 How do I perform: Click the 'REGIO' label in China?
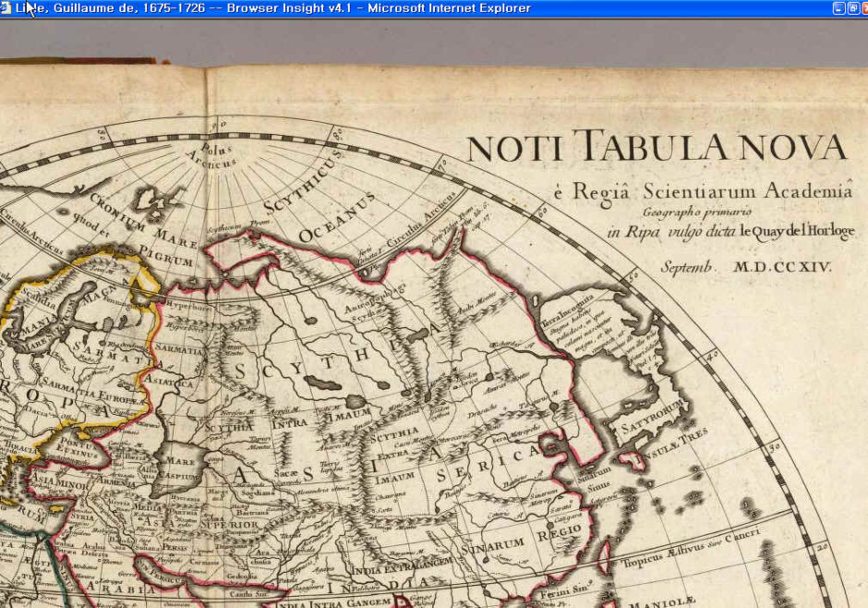coord(559,531)
